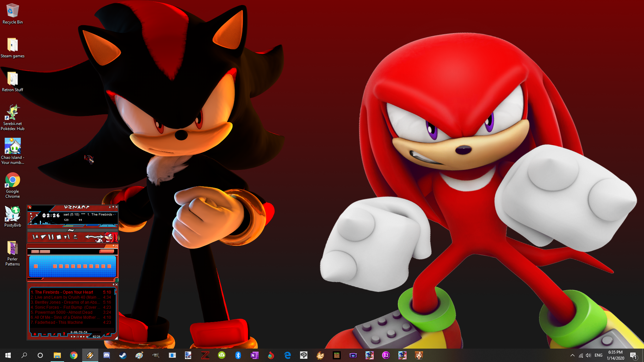Click the Winamp seek bar handle
The height and width of the screenshot is (362, 644).
[x=71, y=230]
